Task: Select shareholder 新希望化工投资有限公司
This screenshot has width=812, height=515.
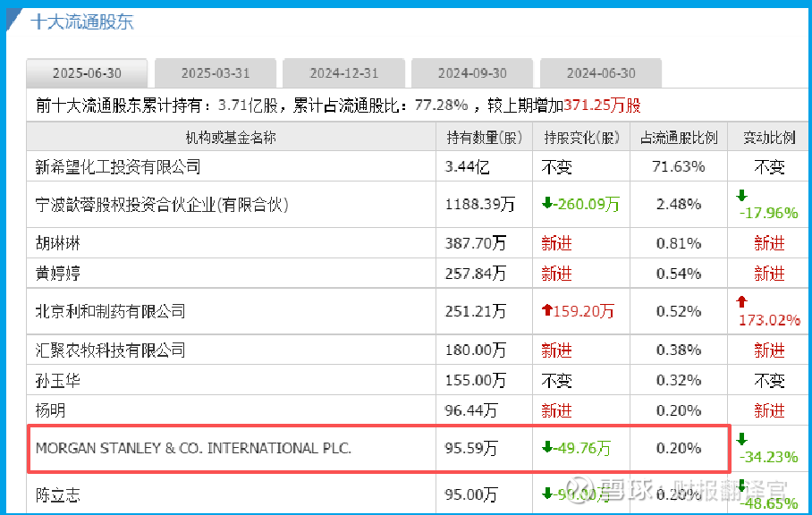Action: [117, 166]
